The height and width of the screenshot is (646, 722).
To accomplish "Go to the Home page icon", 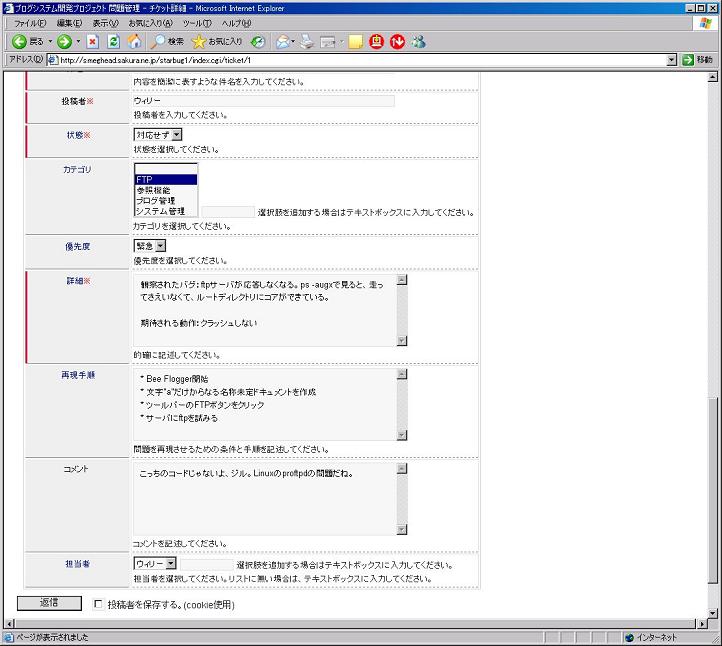I will pyautogui.click(x=134, y=41).
